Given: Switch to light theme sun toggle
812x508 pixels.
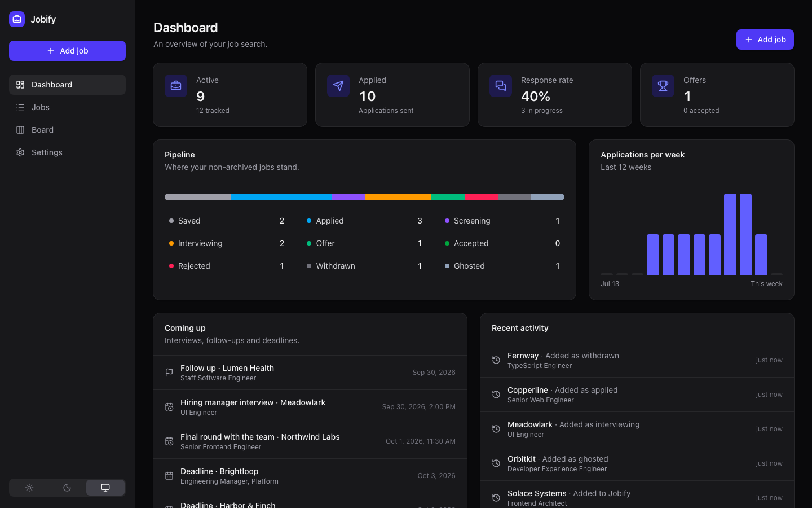Looking at the screenshot, I should (x=29, y=488).
